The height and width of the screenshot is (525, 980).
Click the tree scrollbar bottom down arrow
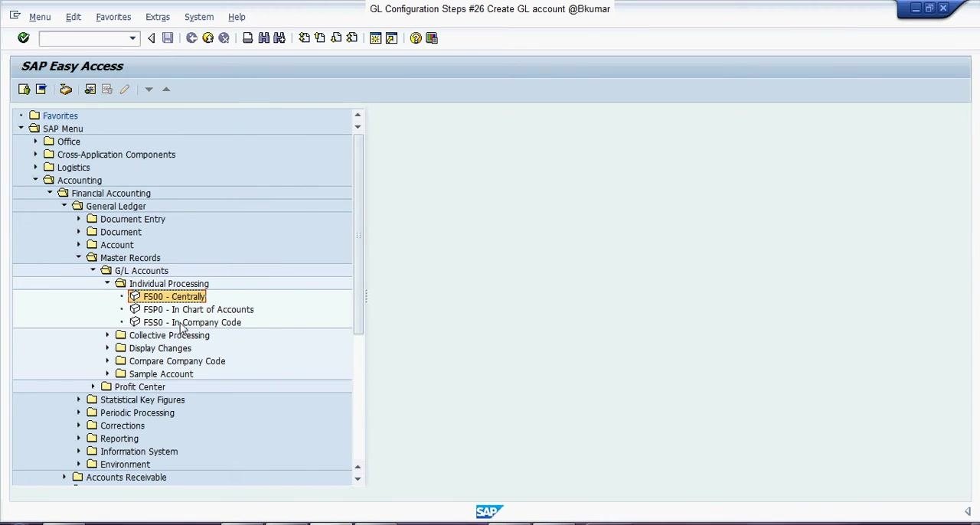(358, 479)
